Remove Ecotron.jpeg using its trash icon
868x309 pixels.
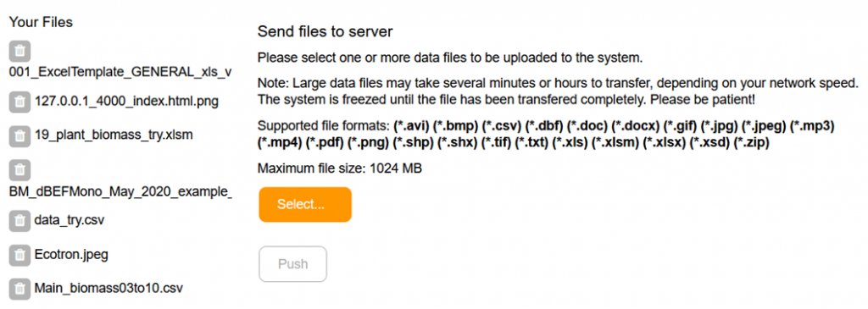19,255
